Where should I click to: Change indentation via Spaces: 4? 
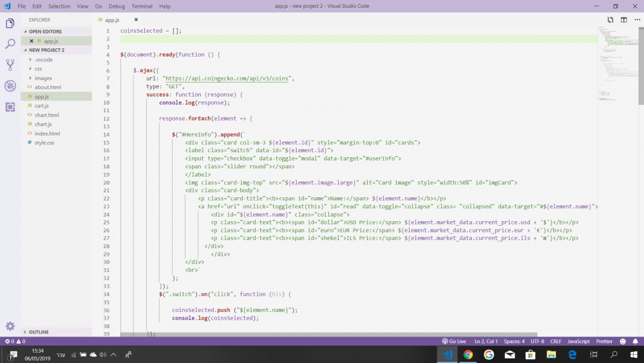pos(514,341)
